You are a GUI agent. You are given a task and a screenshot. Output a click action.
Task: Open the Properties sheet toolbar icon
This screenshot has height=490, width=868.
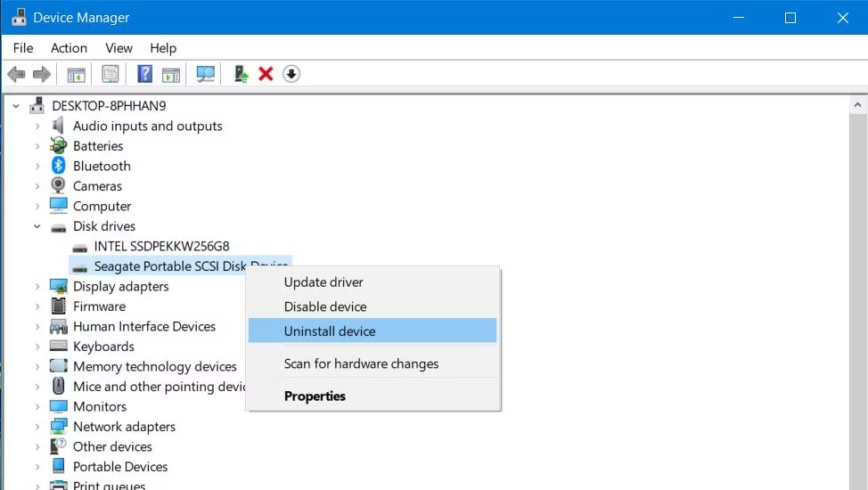click(111, 74)
